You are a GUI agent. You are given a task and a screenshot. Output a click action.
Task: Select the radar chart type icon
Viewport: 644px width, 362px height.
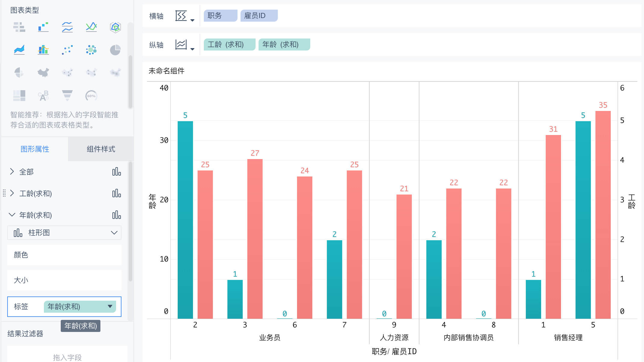click(115, 27)
